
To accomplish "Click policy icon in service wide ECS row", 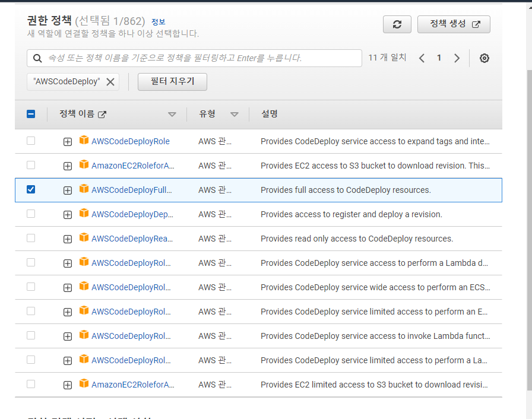I will click(84, 286).
